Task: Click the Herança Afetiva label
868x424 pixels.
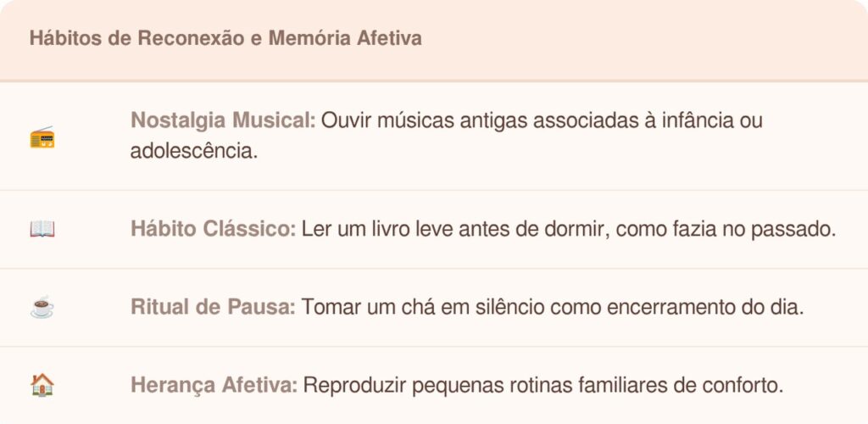Action: tap(214, 385)
